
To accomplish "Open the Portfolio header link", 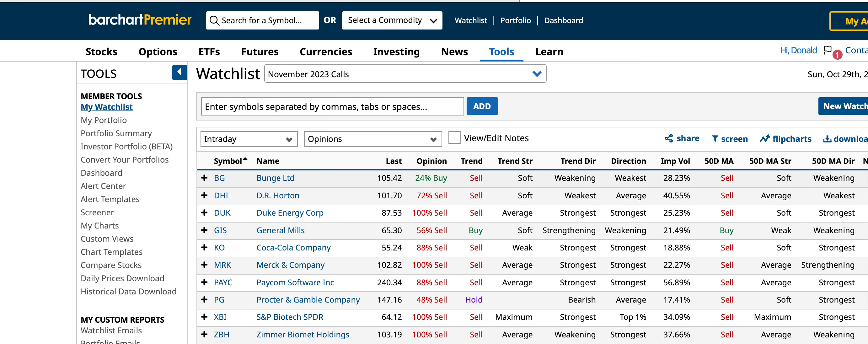I will click(515, 20).
